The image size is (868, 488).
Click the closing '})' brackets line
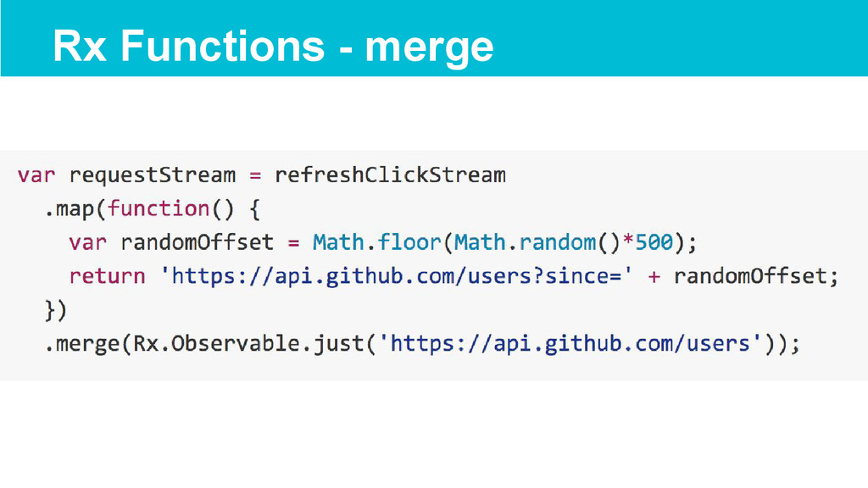tap(56, 310)
